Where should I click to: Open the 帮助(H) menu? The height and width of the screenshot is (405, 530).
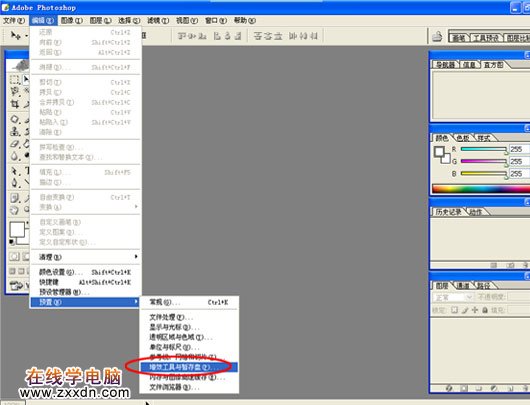point(245,21)
